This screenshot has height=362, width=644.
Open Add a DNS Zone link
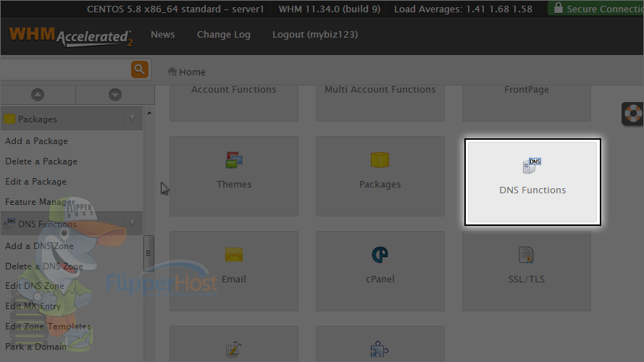coord(39,246)
